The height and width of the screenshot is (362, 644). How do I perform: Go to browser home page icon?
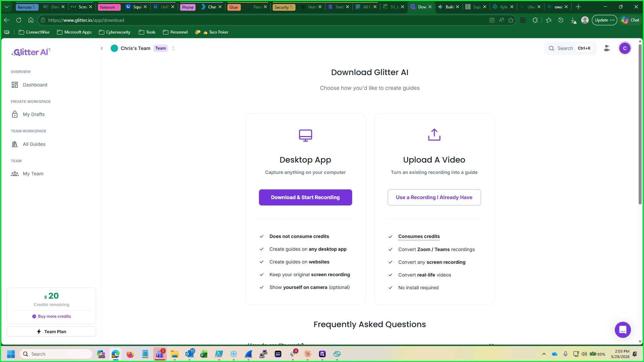click(31, 20)
